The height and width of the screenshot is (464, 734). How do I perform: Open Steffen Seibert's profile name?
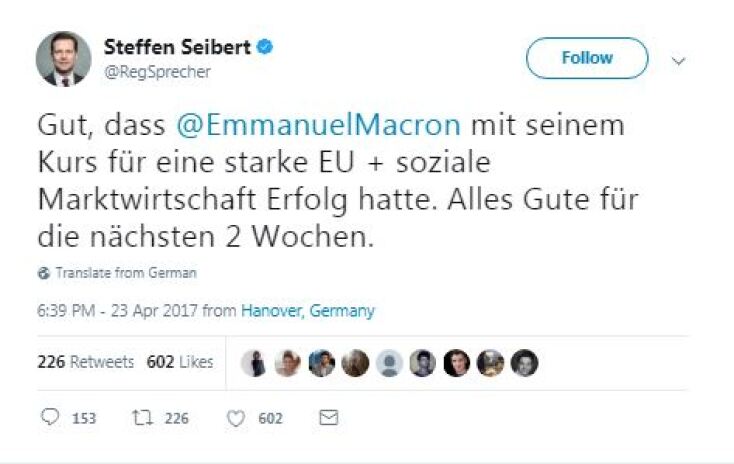(178, 47)
